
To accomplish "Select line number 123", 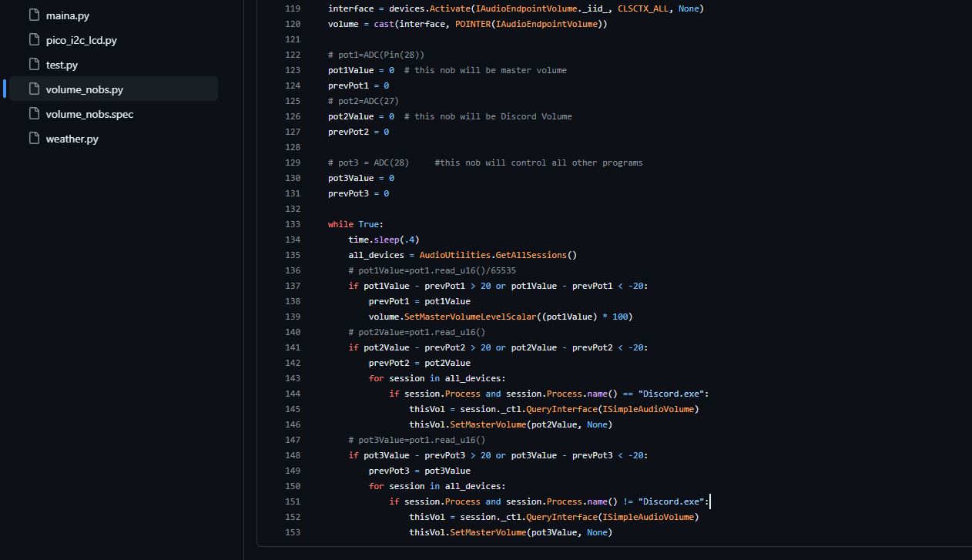I will pyautogui.click(x=293, y=70).
